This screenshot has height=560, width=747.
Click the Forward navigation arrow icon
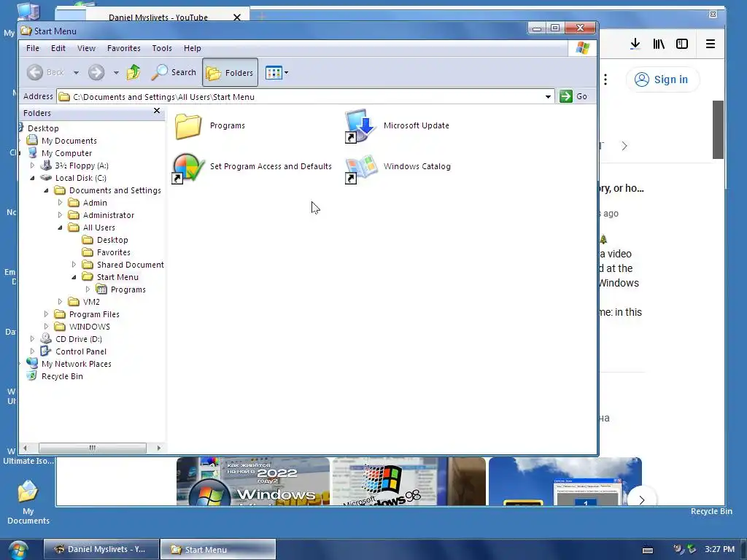[x=96, y=72]
